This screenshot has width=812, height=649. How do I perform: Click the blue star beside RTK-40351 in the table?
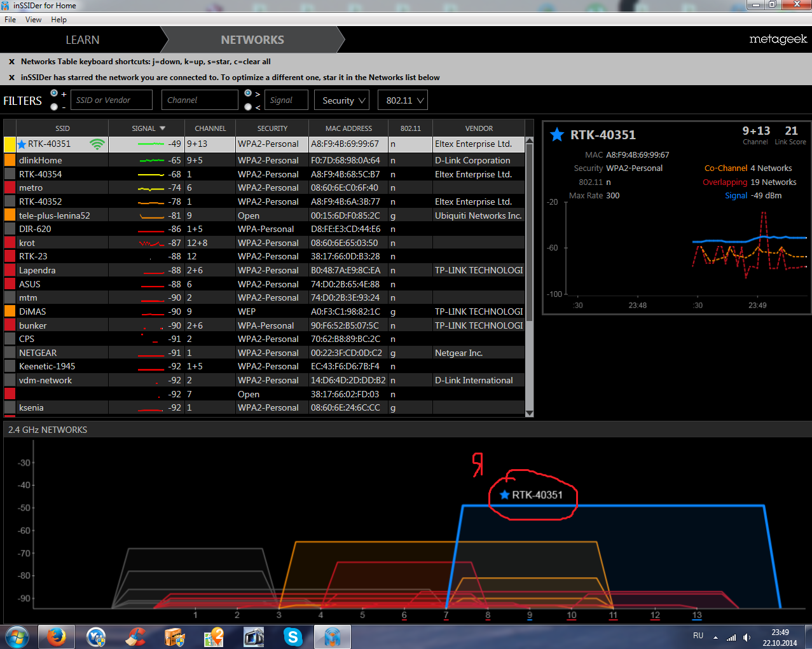click(22, 144)
